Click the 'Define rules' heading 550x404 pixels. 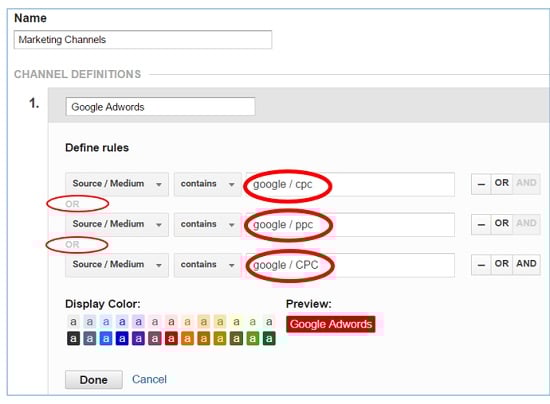pos(97,148)
